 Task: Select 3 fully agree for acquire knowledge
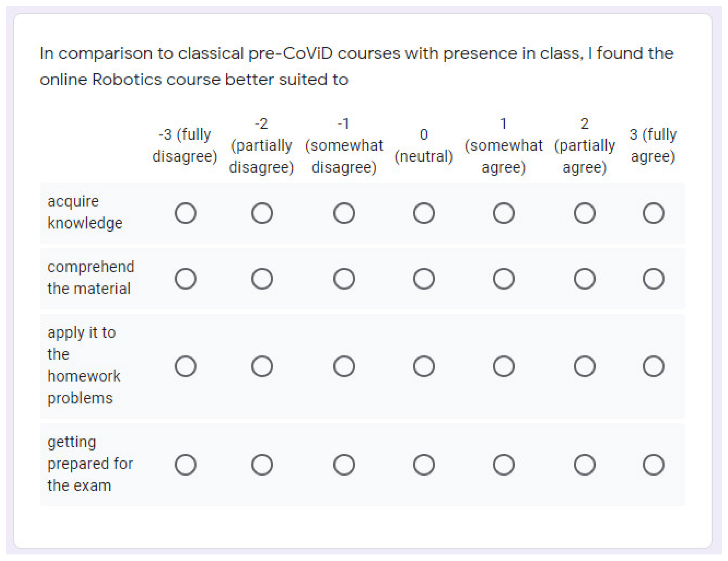pos(653,213)
